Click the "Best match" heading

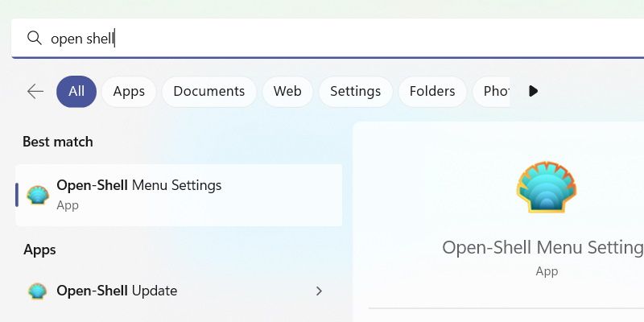pyautogui.click(x=58, y=142)
